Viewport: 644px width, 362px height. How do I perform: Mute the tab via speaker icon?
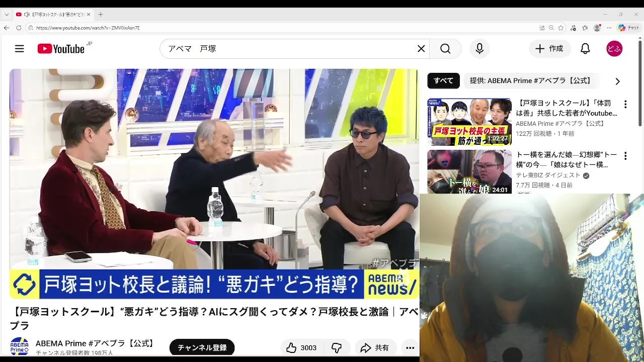pyautogui.click(x=27, y=15)
